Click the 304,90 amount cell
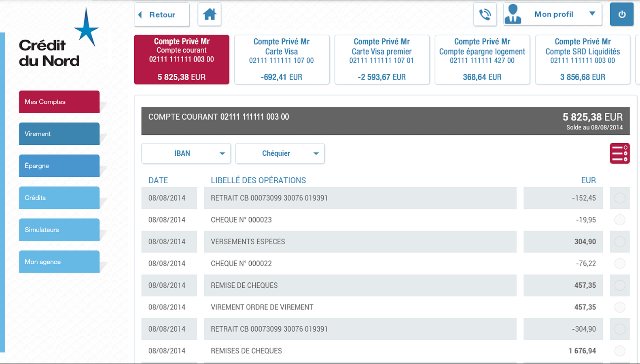 click(563, 242)
